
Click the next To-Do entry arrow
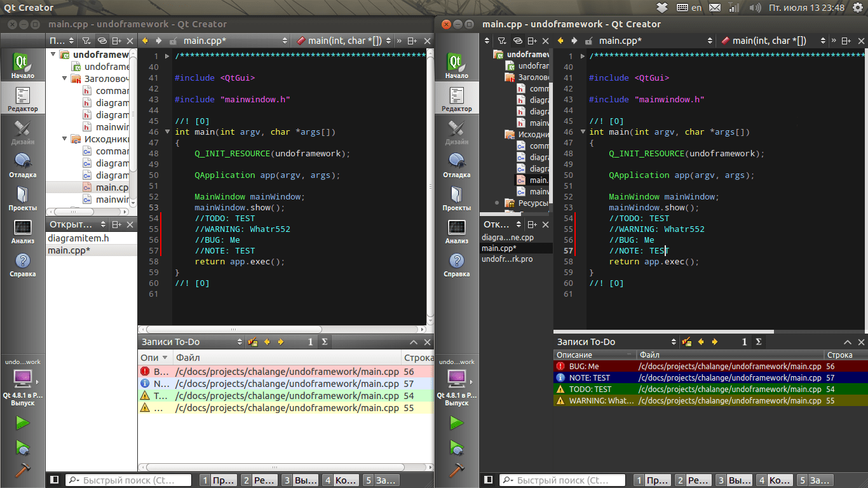point(280,341)
